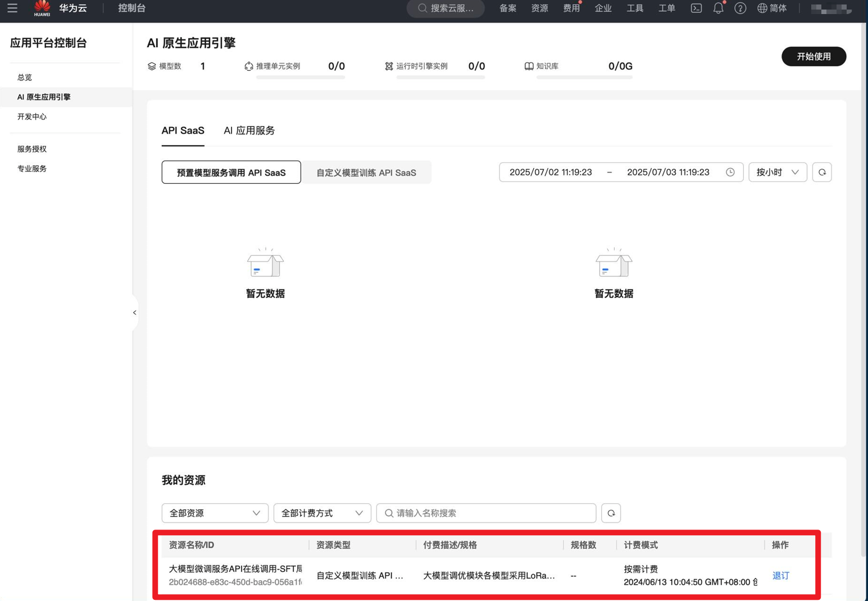868x601 pixels.
Task: Click the 资源名称/ID column header
Action: [x=192, y=545]
